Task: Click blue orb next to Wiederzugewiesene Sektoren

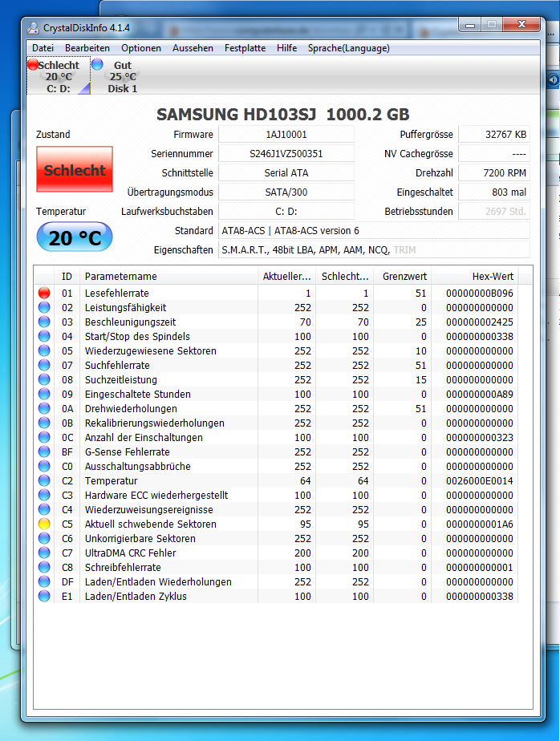Action: coord(44,350)
